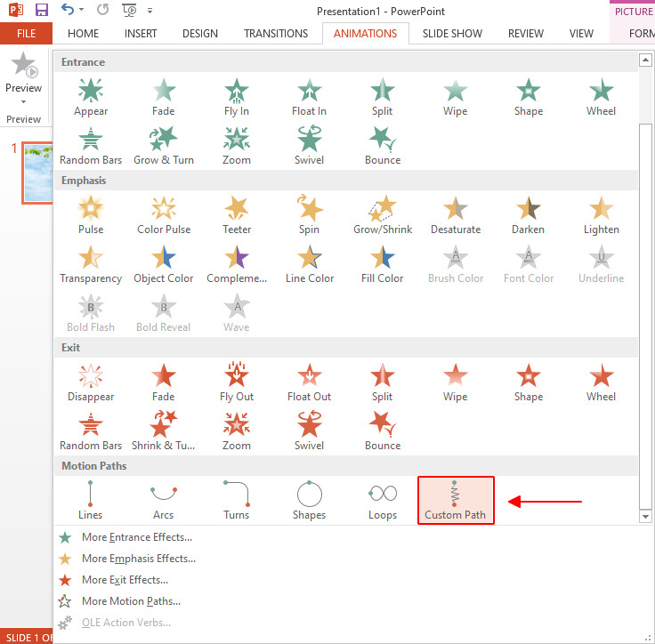Select the entrance Bounce effect
This screenshot has width=655, height=644.
click(x=382, y=146)
